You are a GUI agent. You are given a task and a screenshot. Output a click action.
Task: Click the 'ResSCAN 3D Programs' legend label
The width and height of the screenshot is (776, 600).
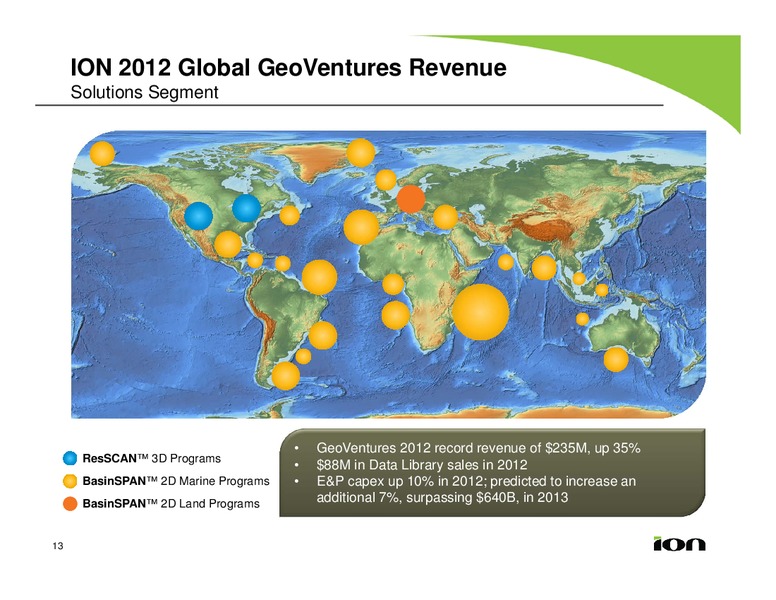coord(151,458)
